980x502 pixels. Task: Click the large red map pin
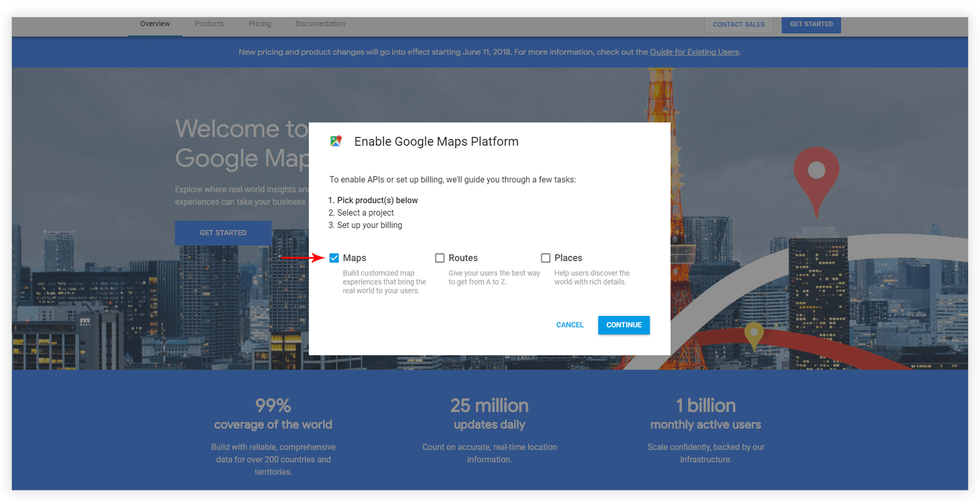coord(816,174)
